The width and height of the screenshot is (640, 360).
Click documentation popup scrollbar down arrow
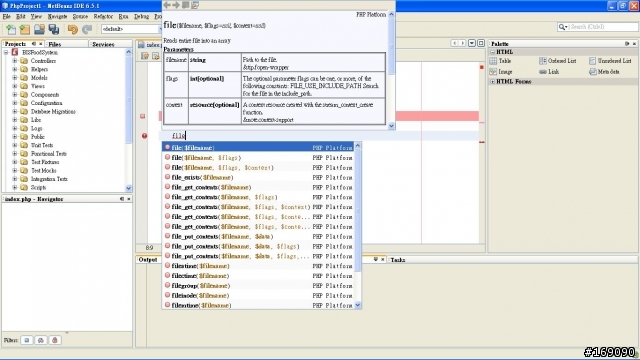[391, 126]
